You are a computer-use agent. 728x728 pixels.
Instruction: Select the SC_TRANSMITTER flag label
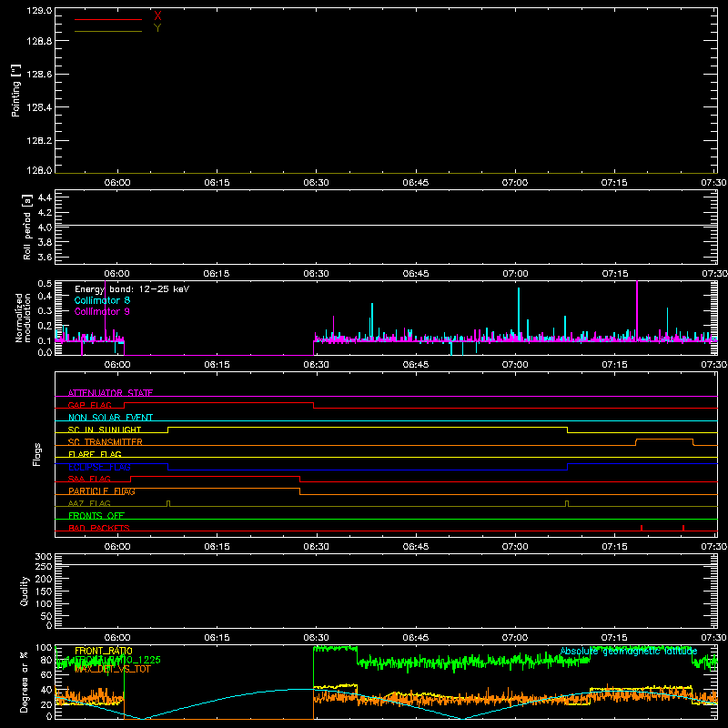(x=106, y=442)
